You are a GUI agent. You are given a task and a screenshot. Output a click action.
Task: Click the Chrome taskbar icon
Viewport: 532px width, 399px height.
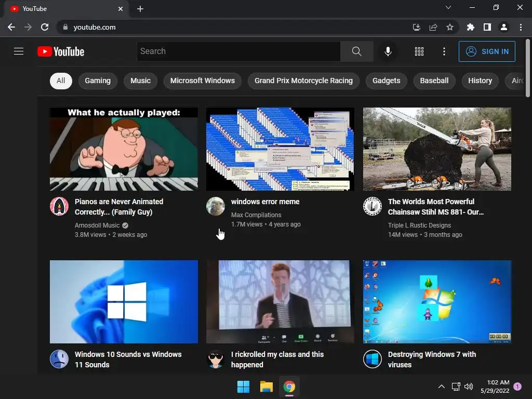[x=289, y=387]
